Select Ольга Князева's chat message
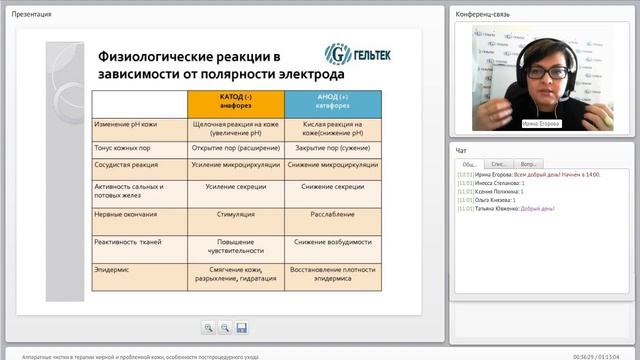The image size is (640, 360). pos(486,200)
